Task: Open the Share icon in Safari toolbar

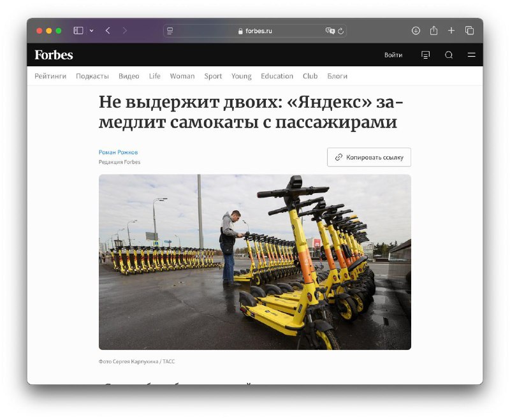Action: pos(433,31)
